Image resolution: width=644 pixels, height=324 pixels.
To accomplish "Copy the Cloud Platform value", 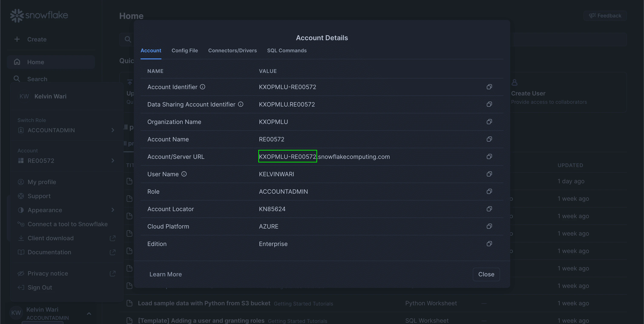I will point(489,226).
